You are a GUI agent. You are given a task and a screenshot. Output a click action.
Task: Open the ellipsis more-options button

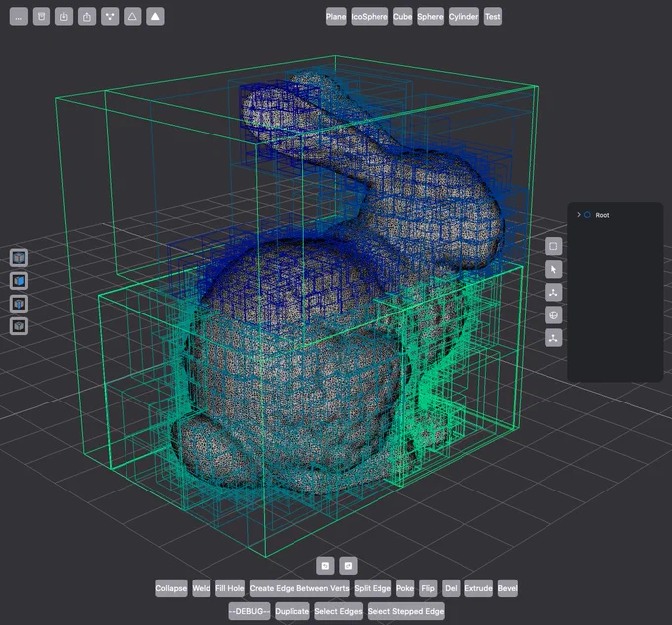[19, 17]
